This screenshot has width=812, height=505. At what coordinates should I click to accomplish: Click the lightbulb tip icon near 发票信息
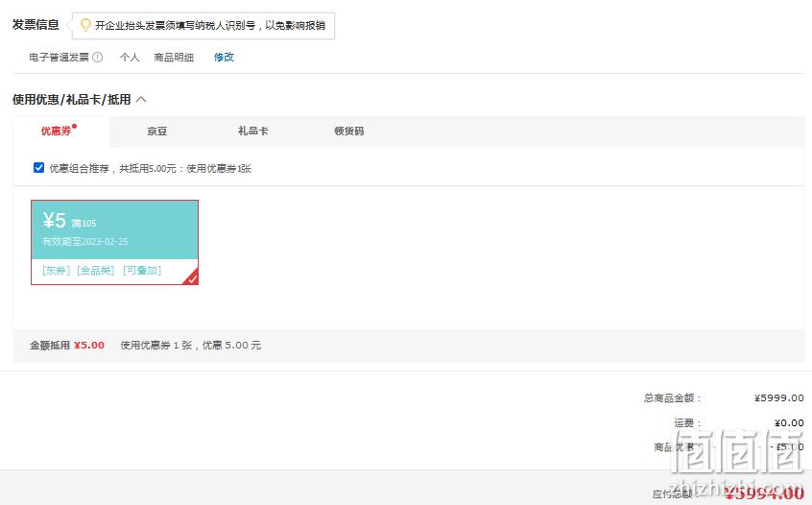[85, 25]
